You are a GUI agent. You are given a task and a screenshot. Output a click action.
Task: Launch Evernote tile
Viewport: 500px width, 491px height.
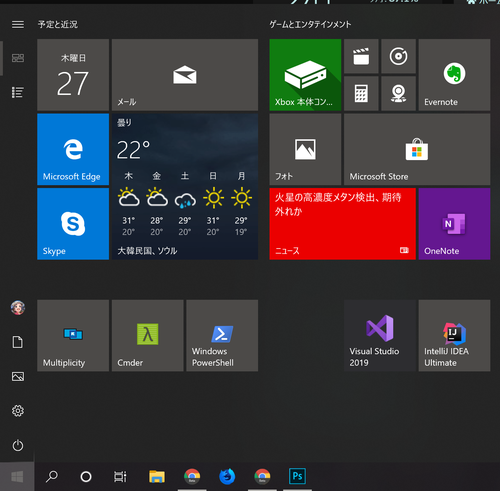point(454,75)
